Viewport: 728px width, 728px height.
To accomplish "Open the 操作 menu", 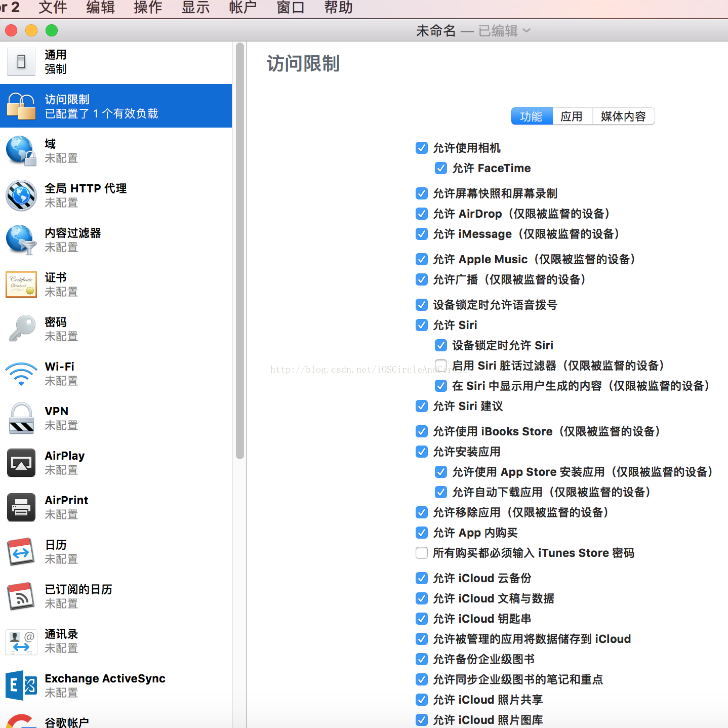I will point(148,8).
